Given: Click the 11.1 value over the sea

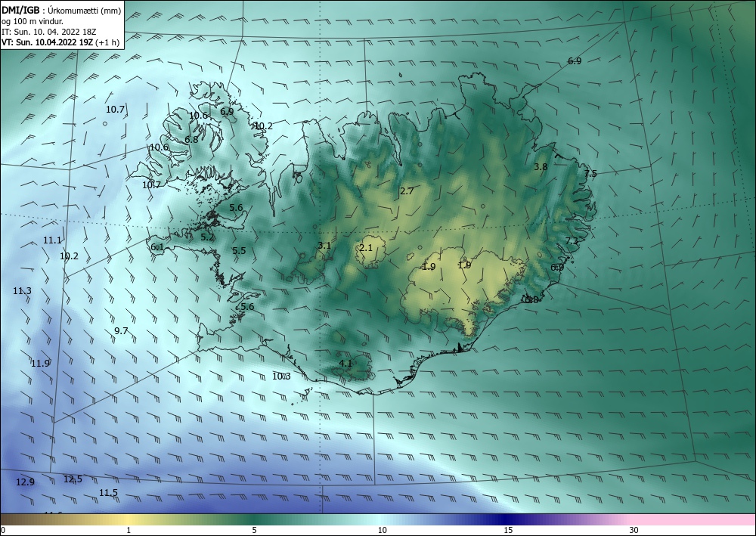Looking at the screenshot, I should [x=52, y=240].
